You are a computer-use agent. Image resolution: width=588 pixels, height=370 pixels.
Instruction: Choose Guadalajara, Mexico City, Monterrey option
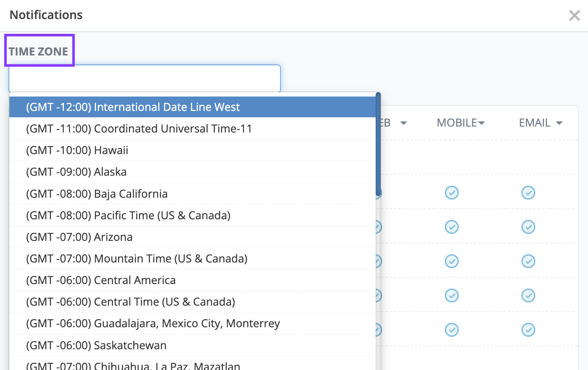pos(153,323)
